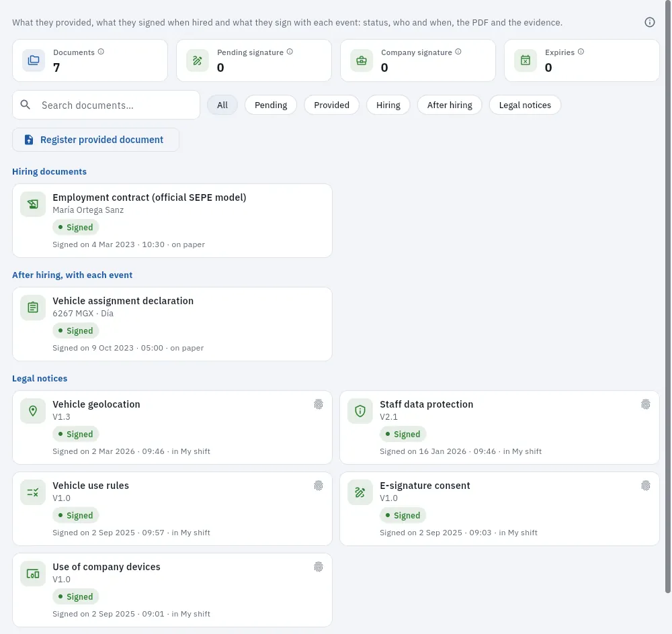The height and width of the screenshot is (634, 672).
Task: Click the Use of company devices icon
Action: tap(33, 574)
